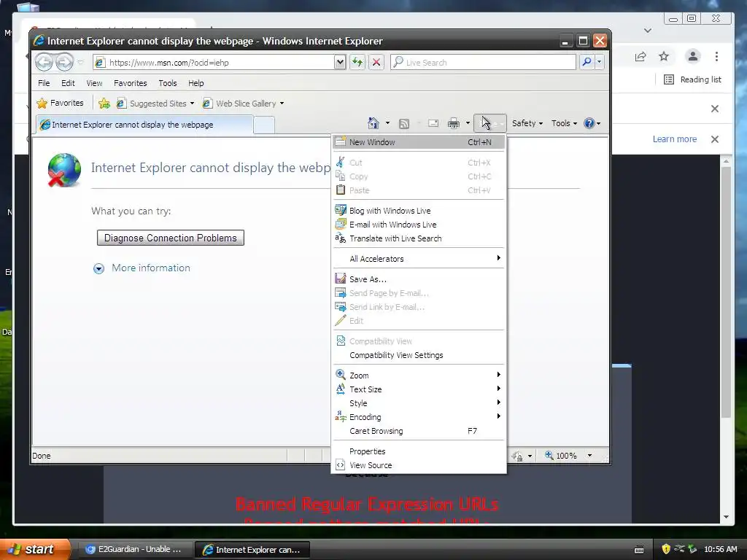Image resolution: width=747 pixels, height=560 pixels.
Task: Open the Suggested Sites dropdown
Action: pyautogui.click(x=192, y=104)
